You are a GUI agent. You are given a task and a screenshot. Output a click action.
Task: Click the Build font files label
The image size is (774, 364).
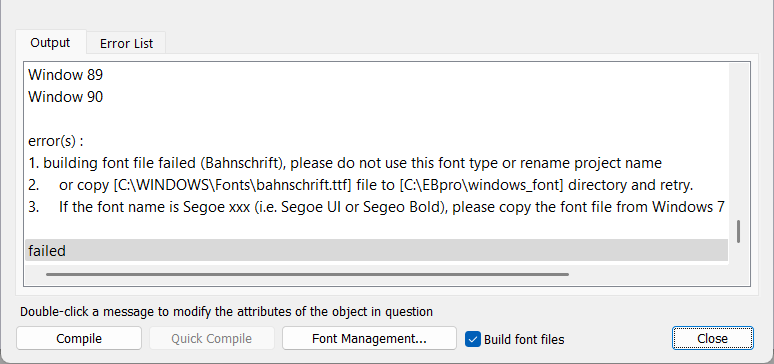click(x=524, y=339)
